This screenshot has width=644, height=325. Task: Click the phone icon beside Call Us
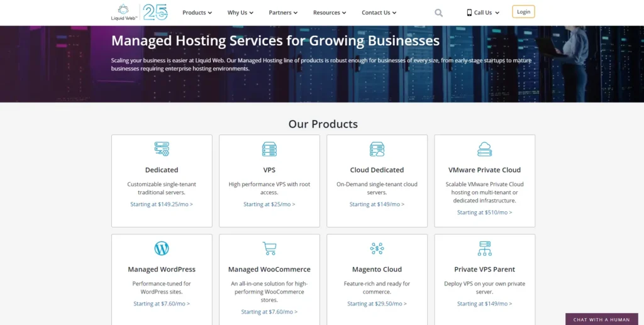(x=469, y=13)
